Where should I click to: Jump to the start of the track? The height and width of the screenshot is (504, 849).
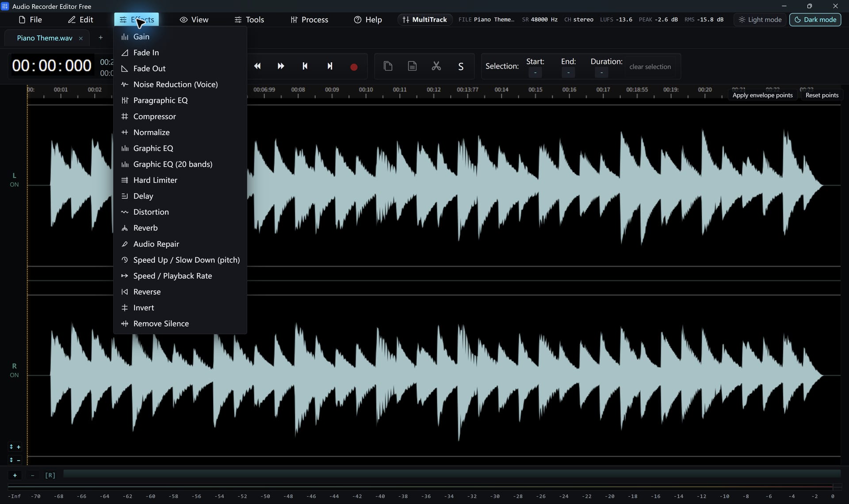click(x=305, y=66)
